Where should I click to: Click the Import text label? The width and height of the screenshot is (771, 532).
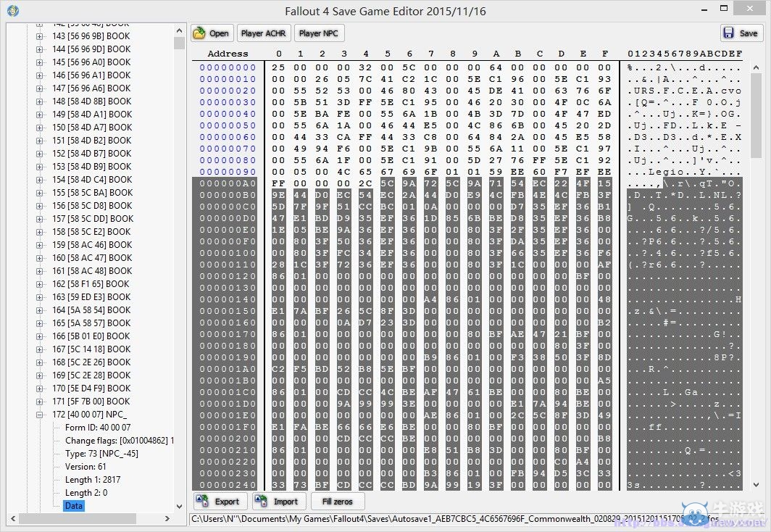pyautogui.click(x=286, y=502)
